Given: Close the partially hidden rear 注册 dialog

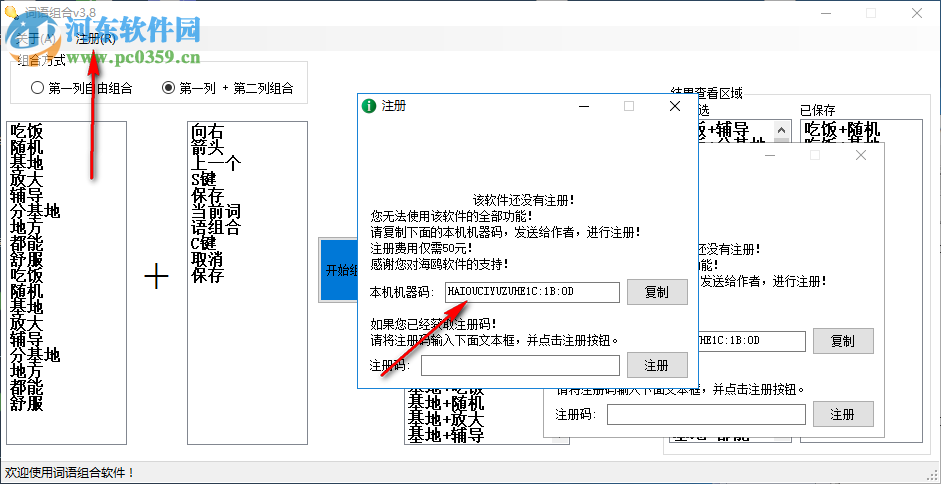Looking at the screenshot, I should click(861, 155).
